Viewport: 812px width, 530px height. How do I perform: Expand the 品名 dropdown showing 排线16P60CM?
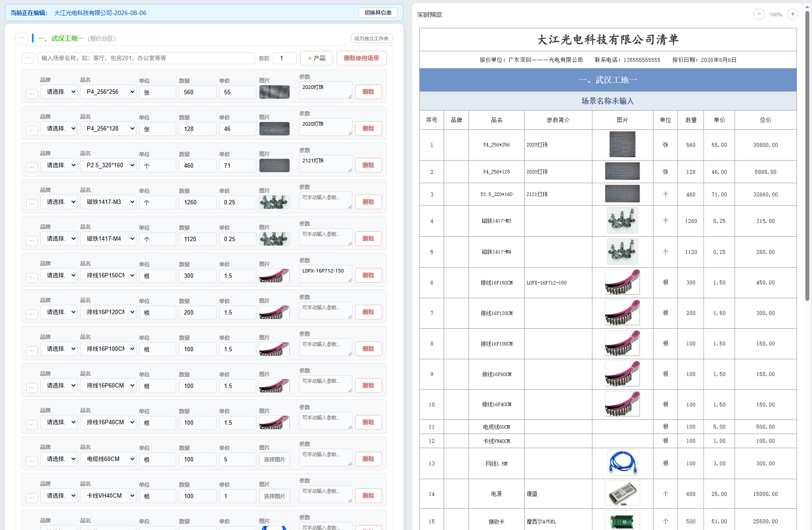(x=108, y=385)
